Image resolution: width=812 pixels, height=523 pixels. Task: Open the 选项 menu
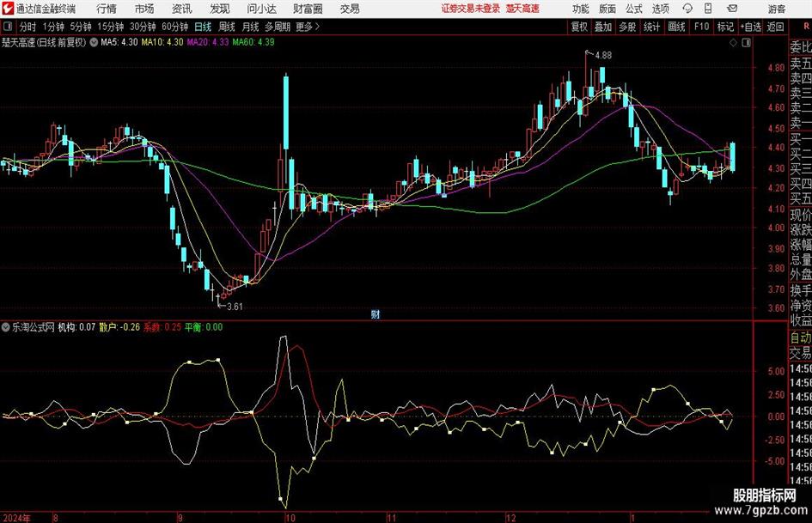660,9
